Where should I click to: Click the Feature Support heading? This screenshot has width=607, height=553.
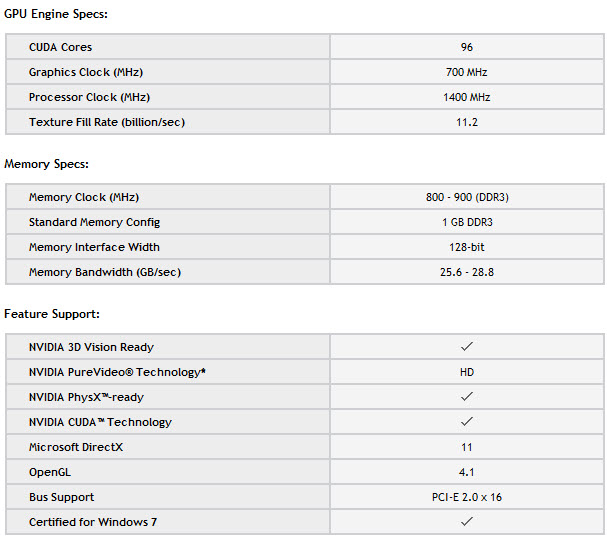52,314
